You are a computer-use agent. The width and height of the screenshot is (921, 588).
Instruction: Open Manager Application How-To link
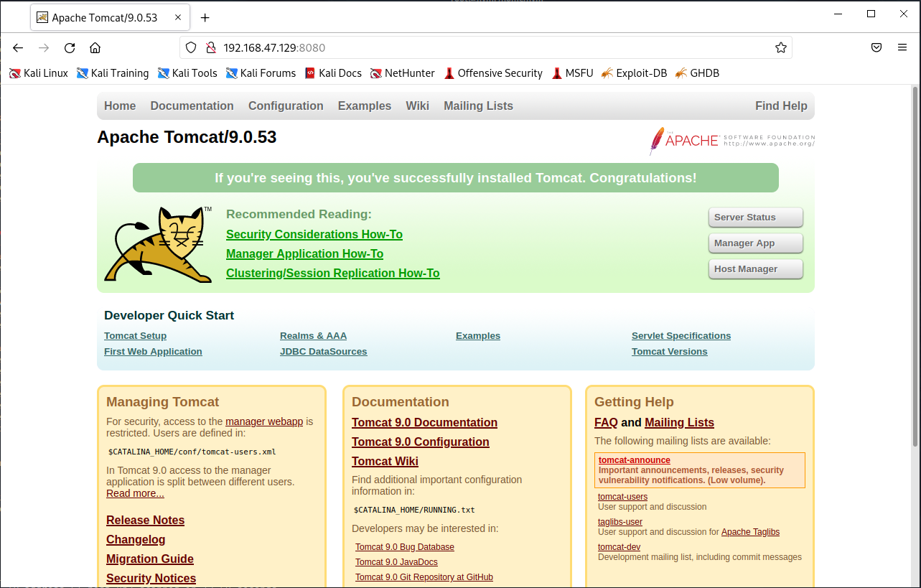pos(304,253)
